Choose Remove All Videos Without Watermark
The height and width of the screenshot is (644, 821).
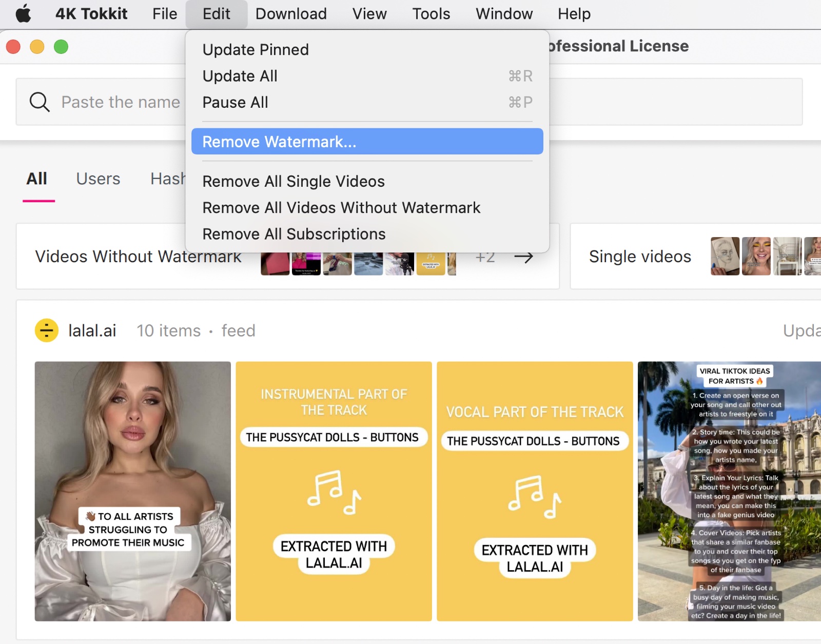367,207
